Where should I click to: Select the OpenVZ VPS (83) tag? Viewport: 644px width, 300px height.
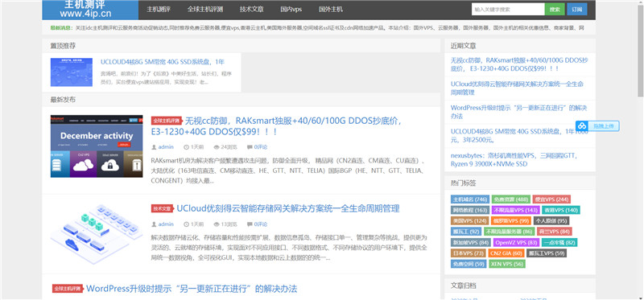click(x=516, y=242)
